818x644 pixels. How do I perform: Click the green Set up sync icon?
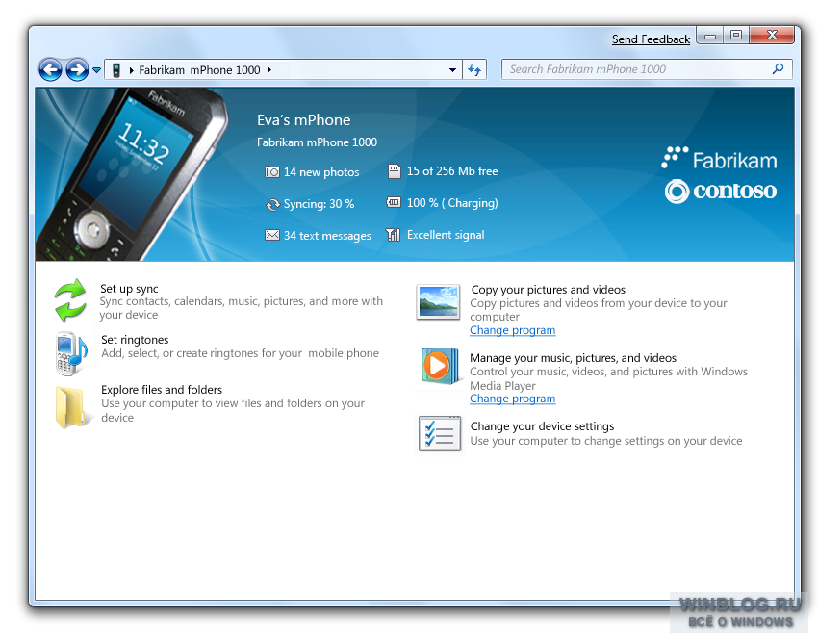(70, 300)
